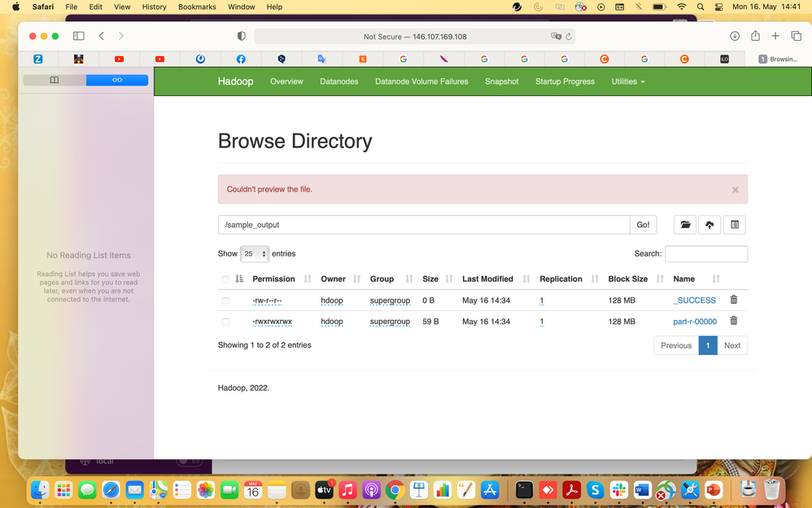
Task: Open the create directory folder icon
Action: pyautogui.click(x=685, y=225)
